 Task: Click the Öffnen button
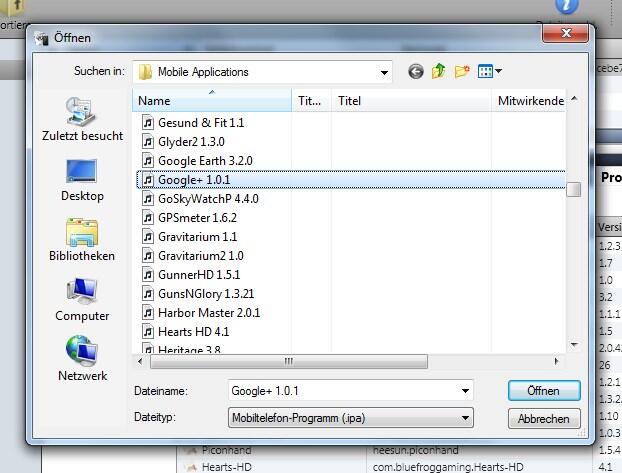point(544,391)
